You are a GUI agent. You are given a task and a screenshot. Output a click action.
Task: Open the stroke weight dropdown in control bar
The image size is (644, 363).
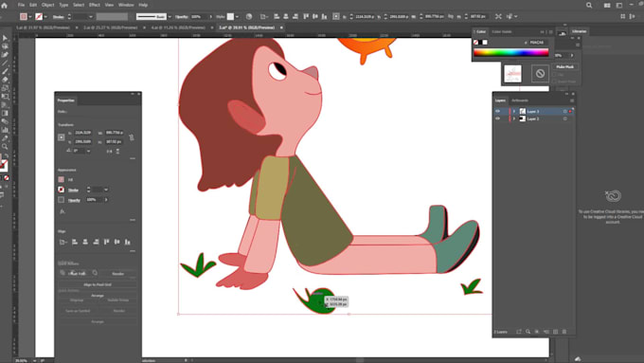[x=90, y=17]
